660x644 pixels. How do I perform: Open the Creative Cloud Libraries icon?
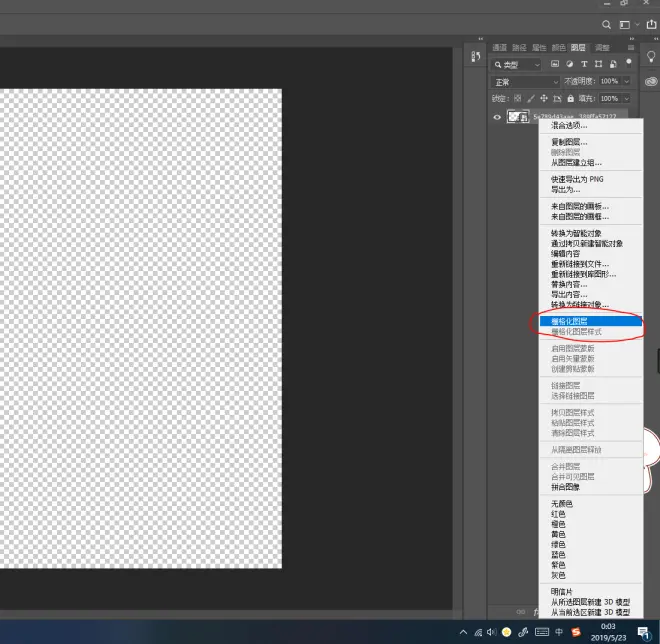point(651,81)
